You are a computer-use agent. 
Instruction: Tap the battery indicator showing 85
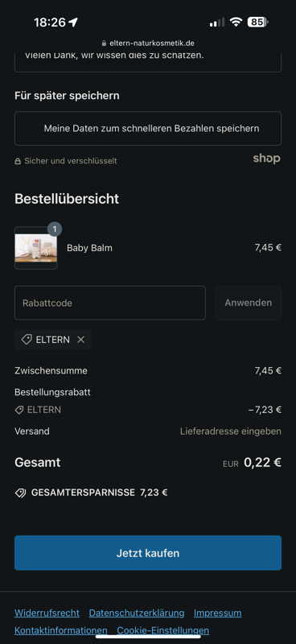tap(258, 22)
